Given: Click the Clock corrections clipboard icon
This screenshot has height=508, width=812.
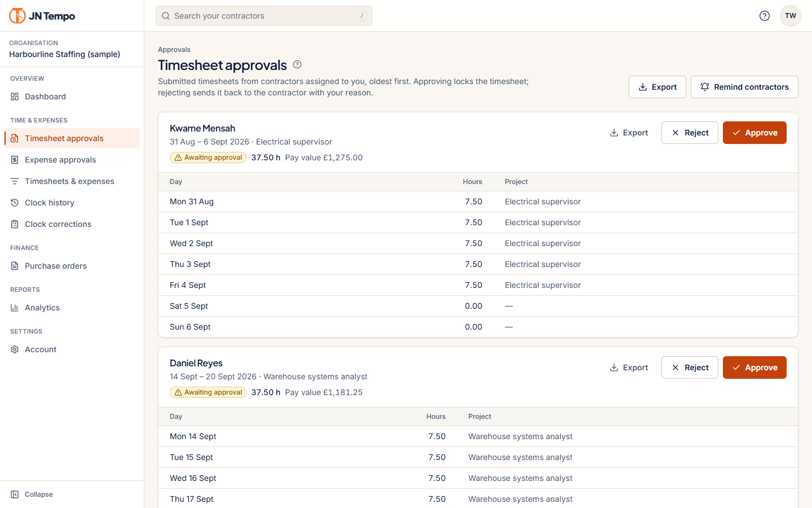Looking at the screenshot, I should pyautogui.click(x=15, y=224).
